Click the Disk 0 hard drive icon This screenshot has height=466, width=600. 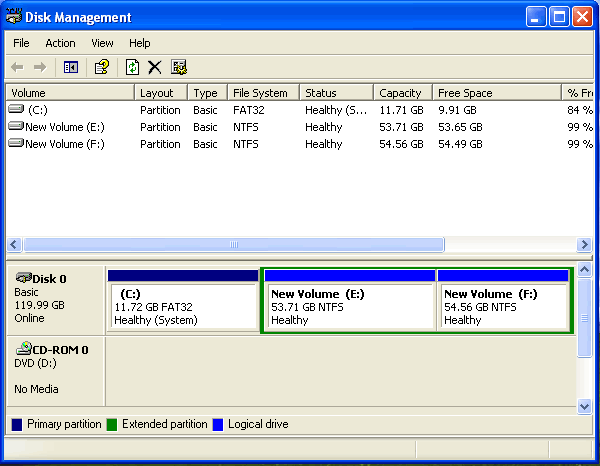(24, 277)
